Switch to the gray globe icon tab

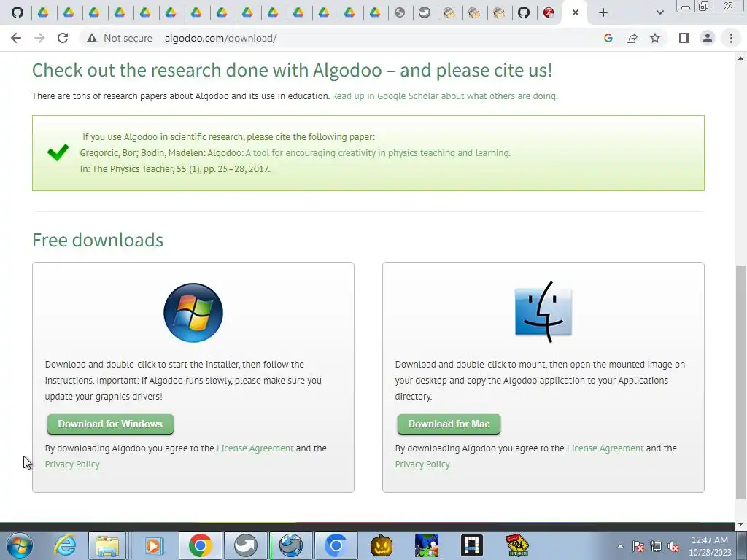(x=400, y=12)
